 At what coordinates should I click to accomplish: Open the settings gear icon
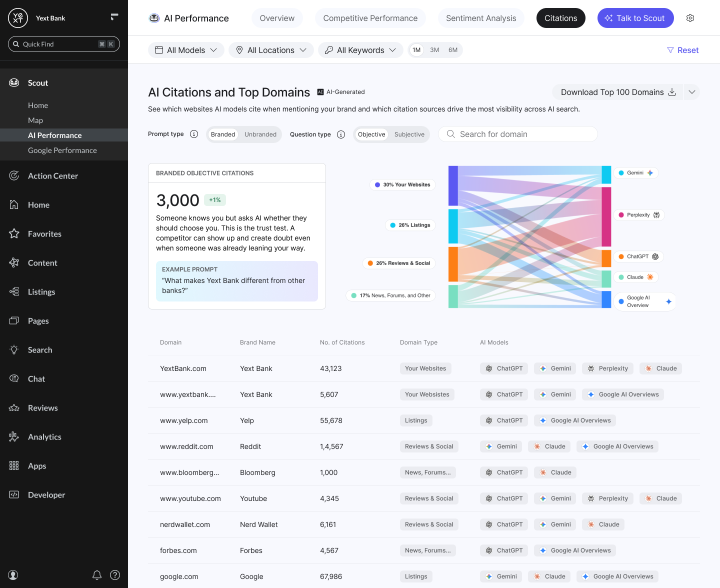coord(690,18)
